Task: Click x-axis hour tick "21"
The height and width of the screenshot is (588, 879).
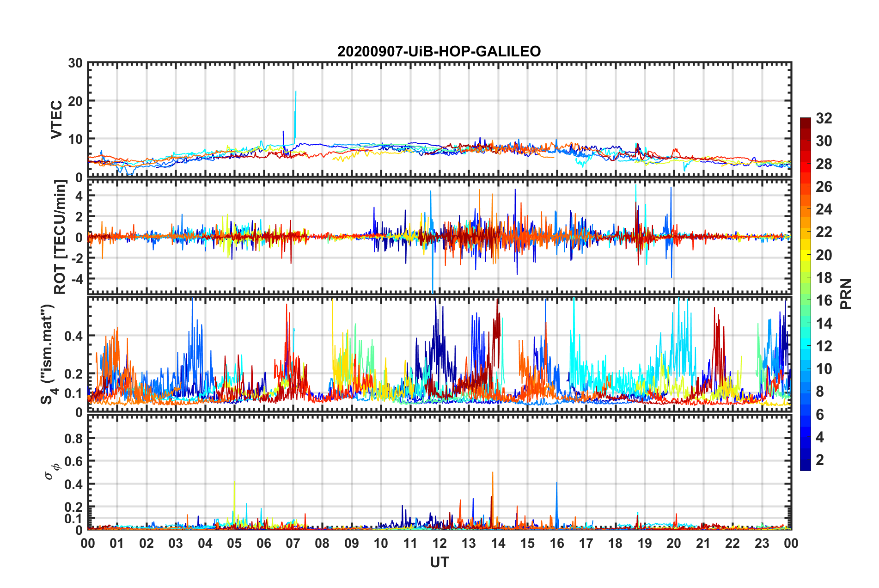Action: pos(703,543)
